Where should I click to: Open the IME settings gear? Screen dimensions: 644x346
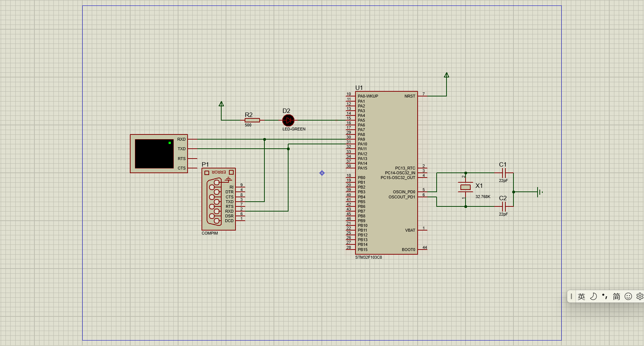pos(639,296)
